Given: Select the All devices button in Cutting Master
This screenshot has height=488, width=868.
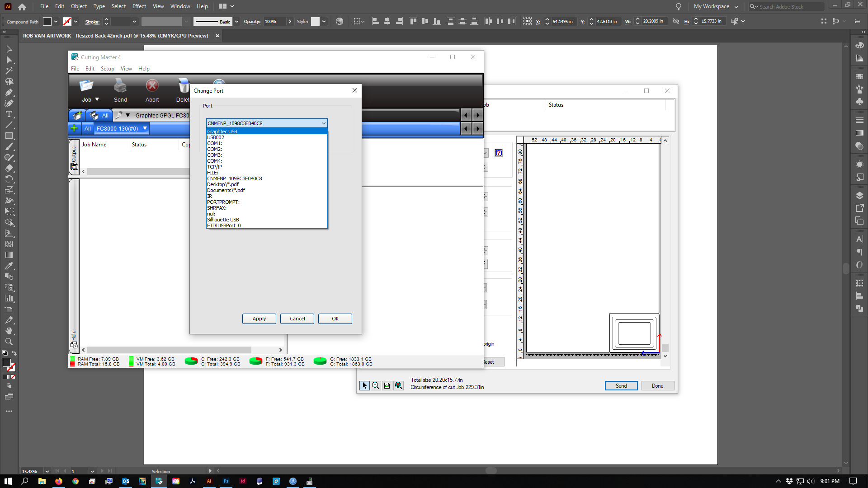Looking at the screenshot, I should pyautogui.click(x=99, y=115).
